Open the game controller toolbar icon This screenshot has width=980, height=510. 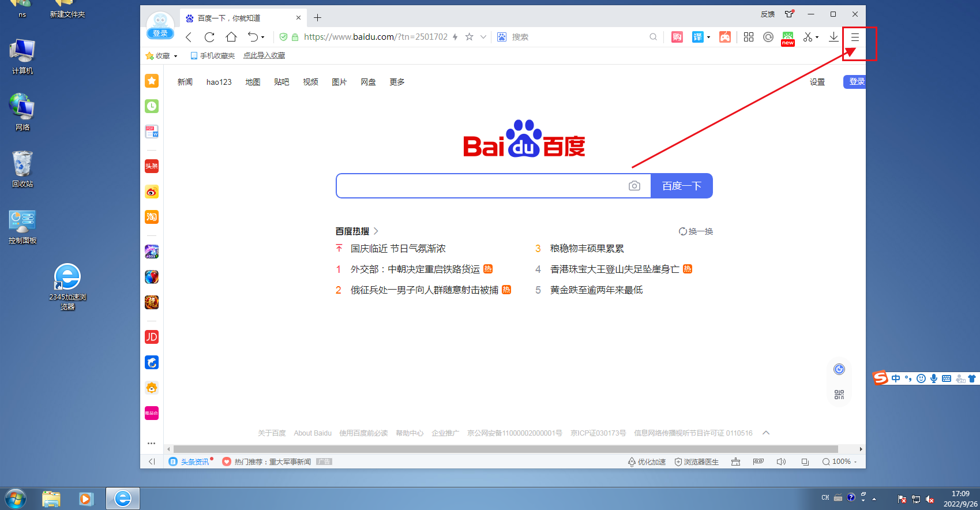(725, 37)
